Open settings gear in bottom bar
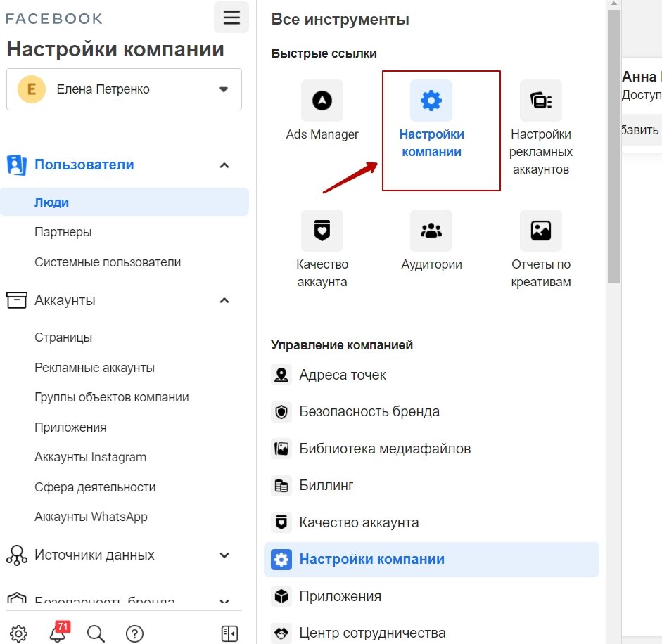 point(18,633)
